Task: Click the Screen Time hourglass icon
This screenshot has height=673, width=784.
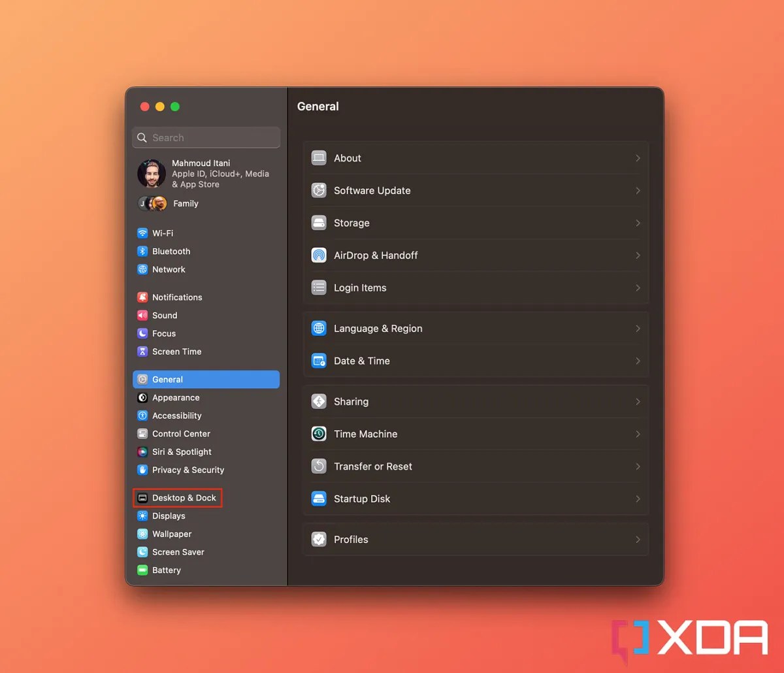Action: [142, 352]
